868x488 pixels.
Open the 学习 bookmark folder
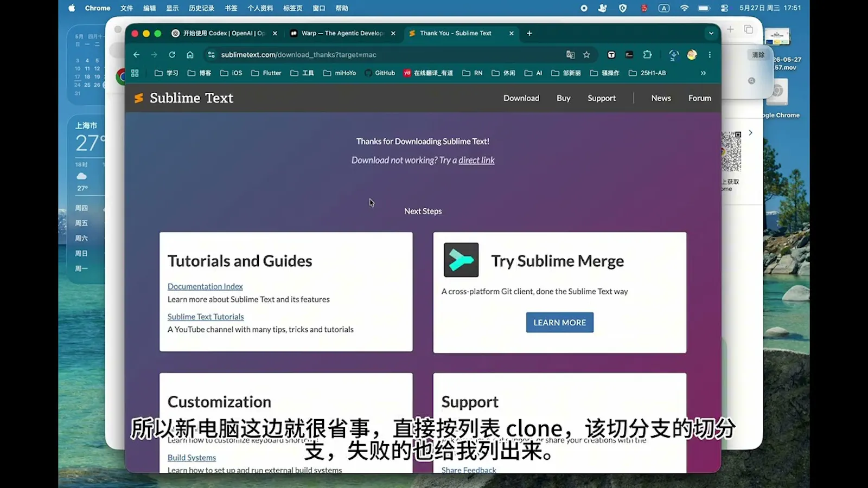pos(167,73)
